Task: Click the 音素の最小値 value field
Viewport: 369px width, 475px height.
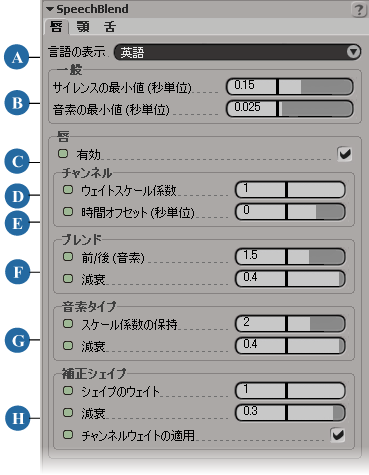Action: click(x=251, y=109)
